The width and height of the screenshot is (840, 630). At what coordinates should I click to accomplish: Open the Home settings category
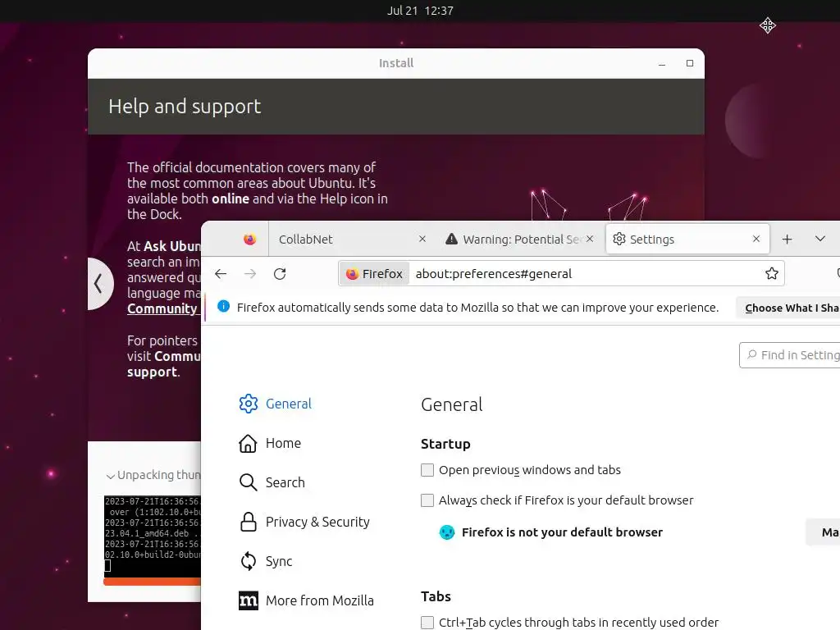pos(270,443)
